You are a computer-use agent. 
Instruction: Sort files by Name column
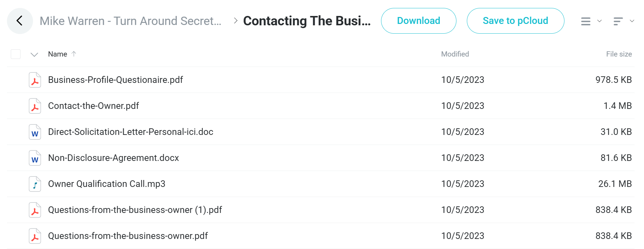58,54
